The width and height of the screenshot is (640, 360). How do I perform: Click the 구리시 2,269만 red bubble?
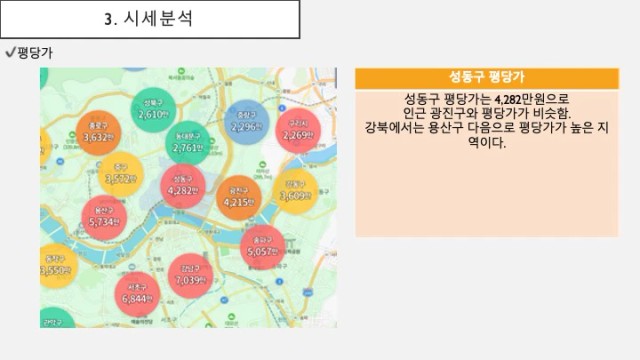(x=298, y=131)
